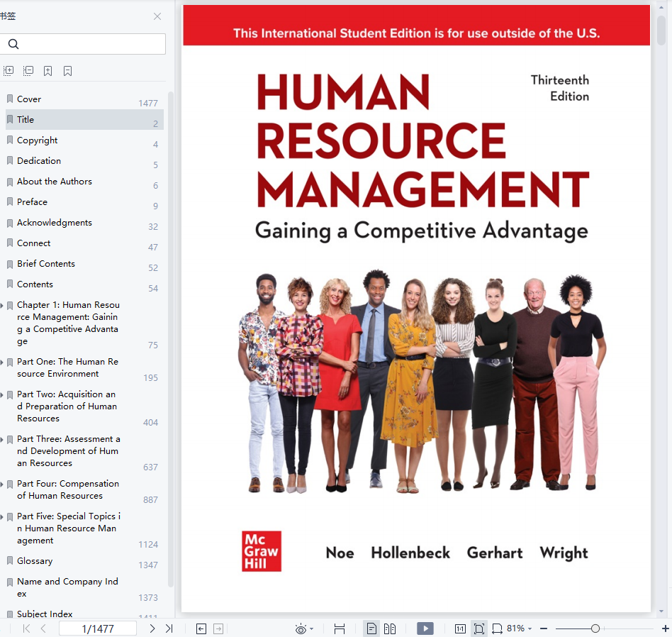Open the Glossary bookmark
The image size is (672, 637).
(x=84, y=561)
